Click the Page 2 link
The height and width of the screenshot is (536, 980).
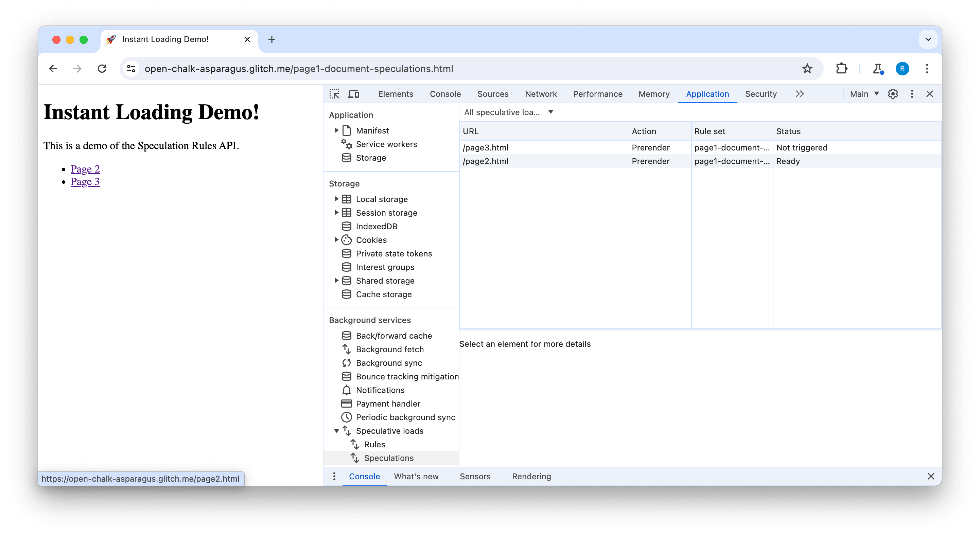[85, 169]
